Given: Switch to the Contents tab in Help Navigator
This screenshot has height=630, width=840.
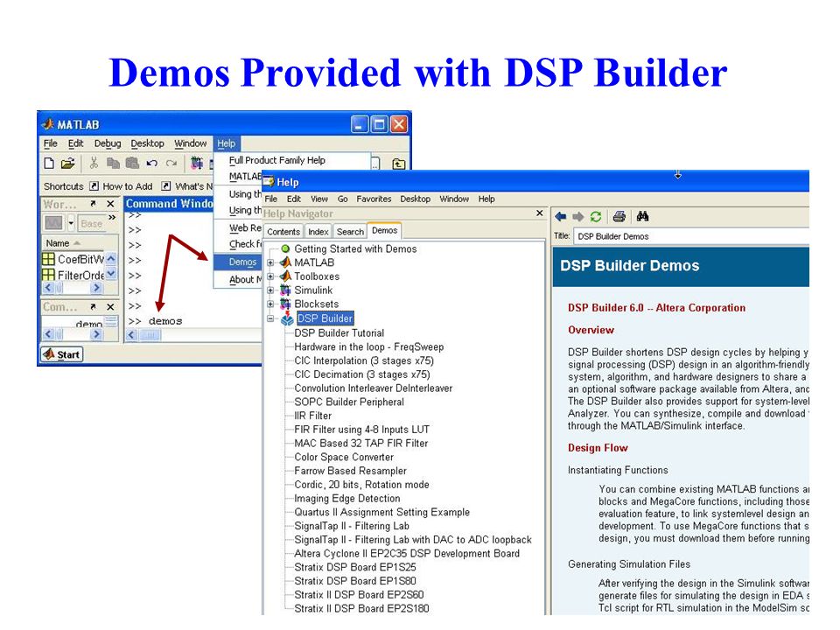Looking at the screenshot, I should tap(283, 231).
